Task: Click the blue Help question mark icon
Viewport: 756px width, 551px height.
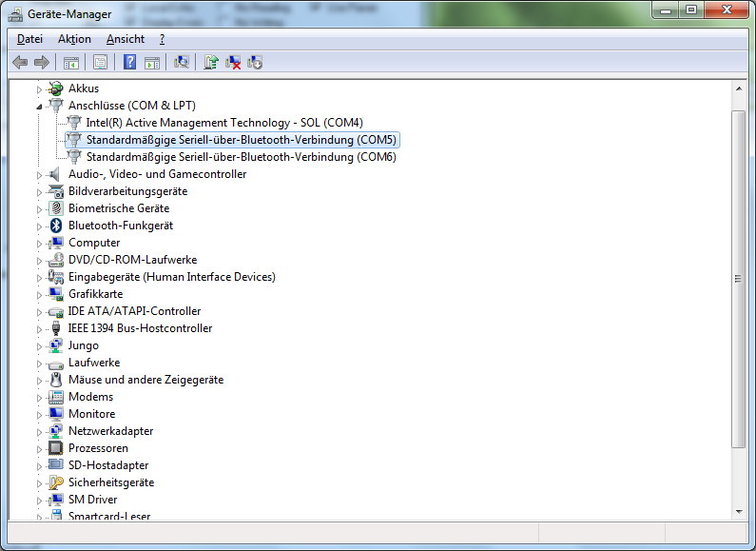Action: tap(129, 62)
